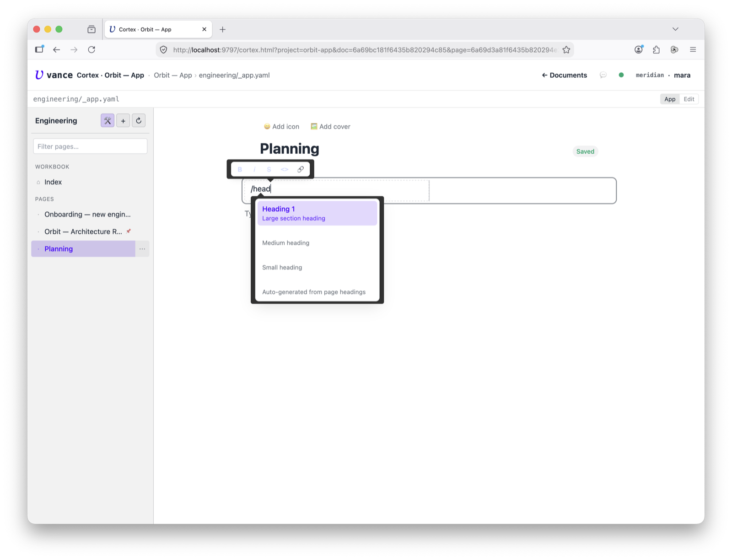Click the browser address bar
The image size is (732, 560).
[x=364, y=50]
